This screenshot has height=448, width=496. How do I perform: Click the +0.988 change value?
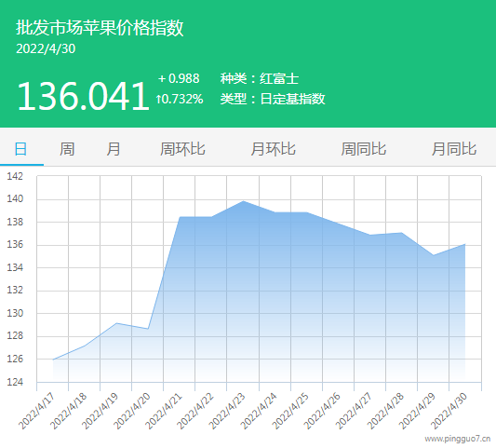tap(179, 78)
